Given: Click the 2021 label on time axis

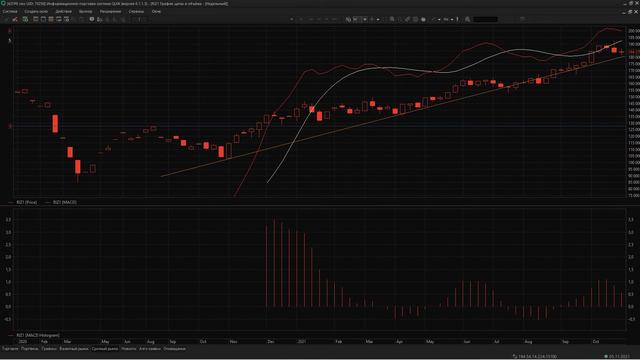Looking at the screenshot, I should point(302,341).
